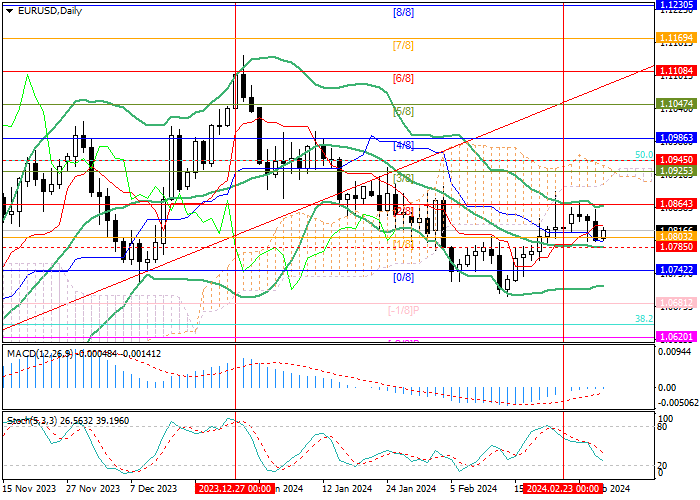
Task: Click the 7 Dec 2023 date label
Action: coord(154,488)
